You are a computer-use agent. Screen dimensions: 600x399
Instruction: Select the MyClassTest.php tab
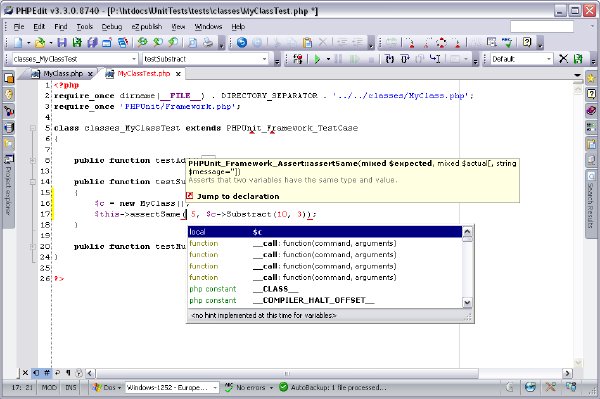point(143,73)
